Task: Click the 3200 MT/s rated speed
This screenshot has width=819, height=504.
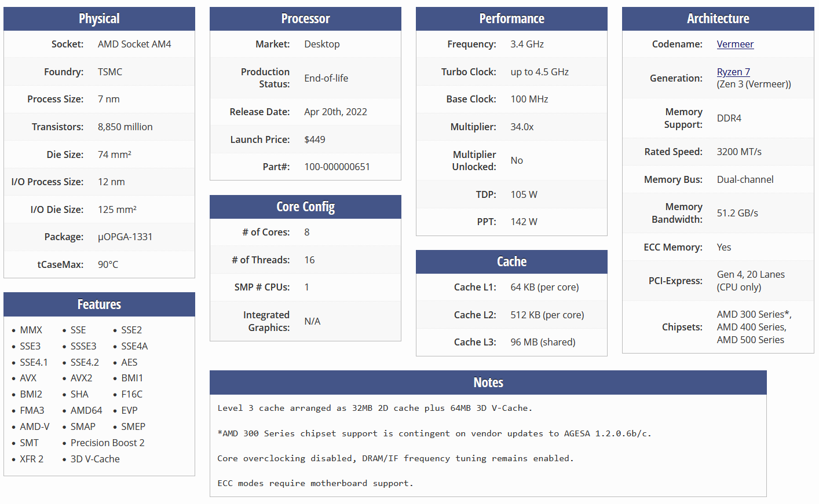Action: pos(739,152)
